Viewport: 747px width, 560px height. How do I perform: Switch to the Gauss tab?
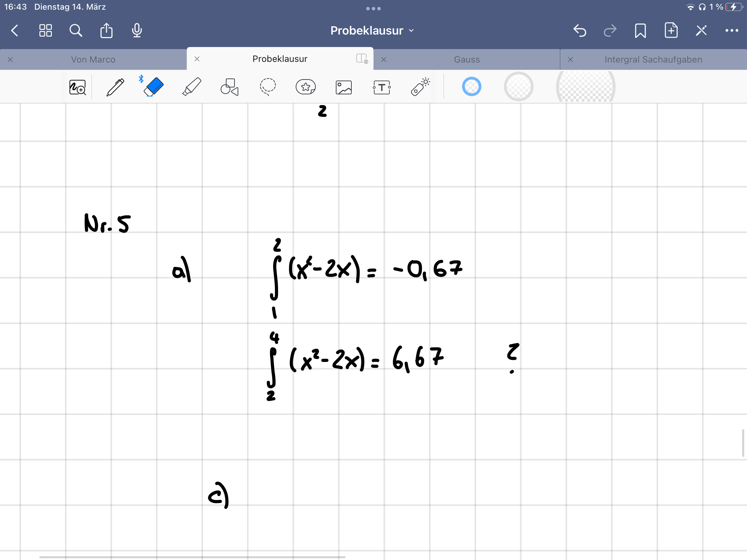467,59
